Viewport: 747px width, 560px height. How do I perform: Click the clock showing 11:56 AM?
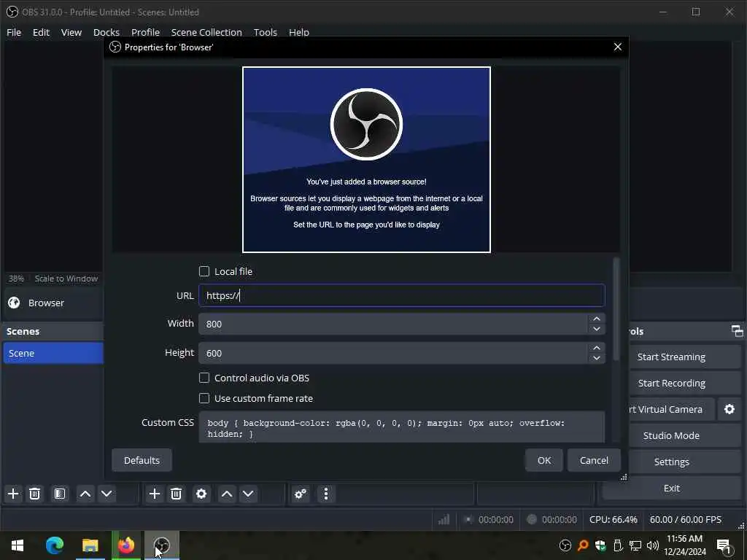point(684,539)
